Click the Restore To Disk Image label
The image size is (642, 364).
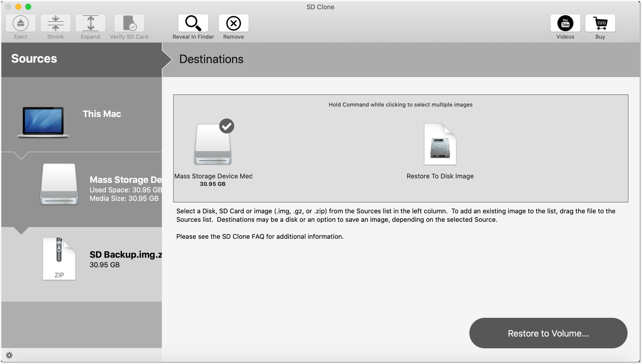(440, 176)
